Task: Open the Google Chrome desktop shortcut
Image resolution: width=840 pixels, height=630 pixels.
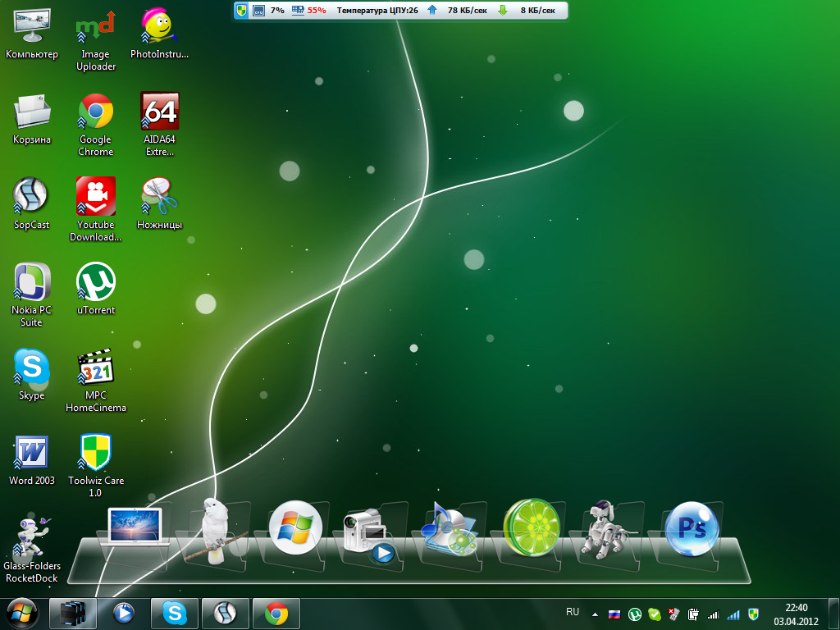Action: pyautogui.click(x=95, y=112)
